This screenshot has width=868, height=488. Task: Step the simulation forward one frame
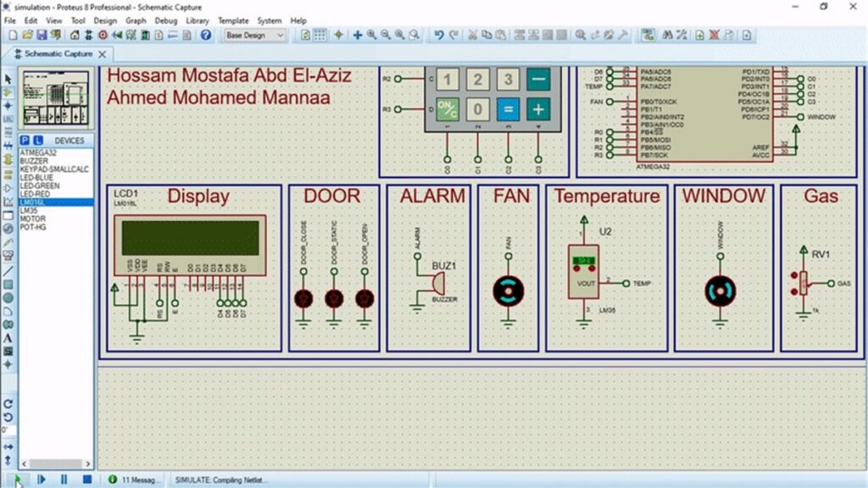pos(42,480)
